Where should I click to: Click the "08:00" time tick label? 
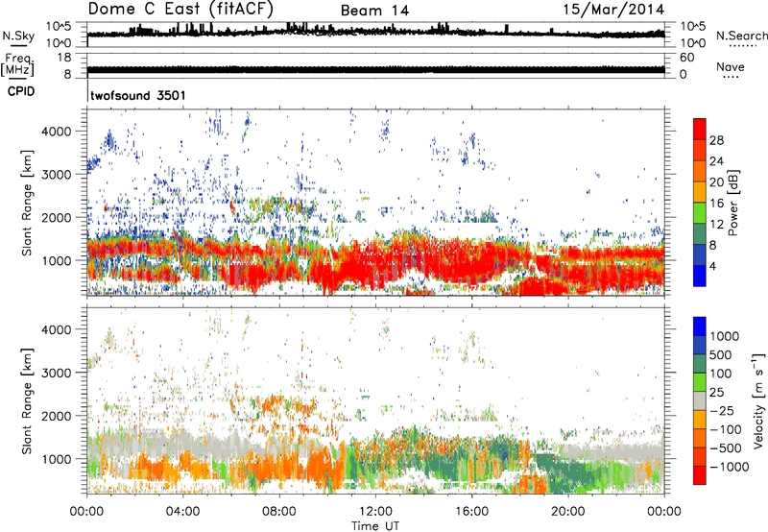[279, 512]
